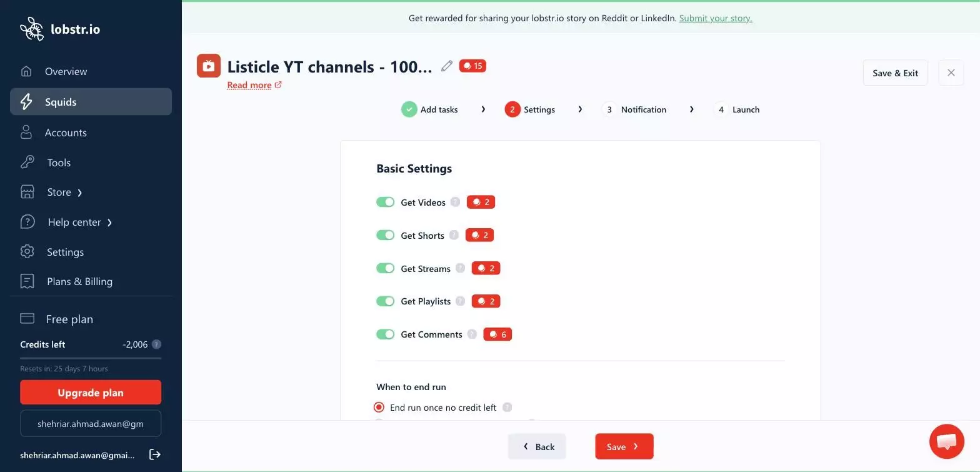Click the Free plan card icon
This screenshot has height=472, width=980.
tap(27, 319)
